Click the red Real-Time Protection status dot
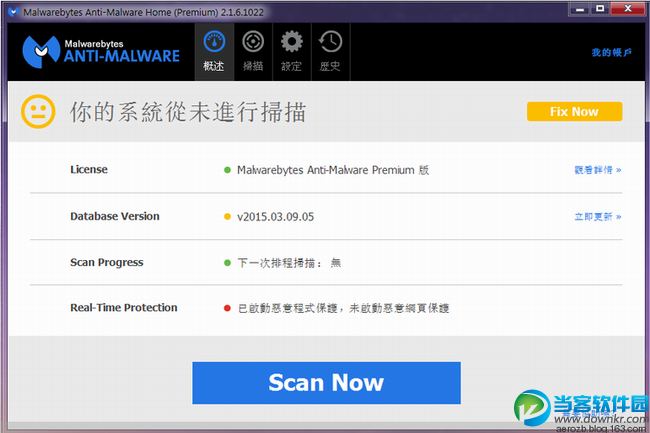This screenshot has width=650, height=433. click(227, 308)
